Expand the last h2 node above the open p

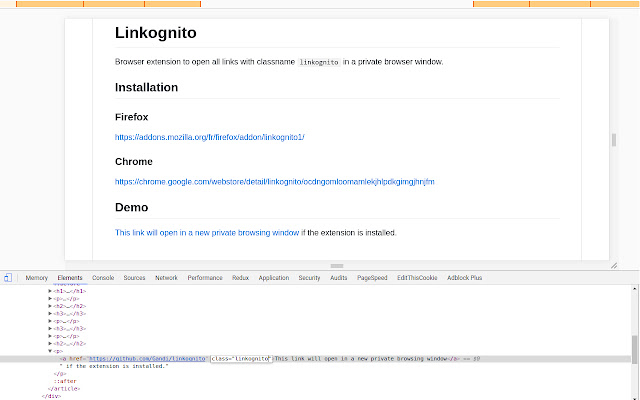point(50,343)
